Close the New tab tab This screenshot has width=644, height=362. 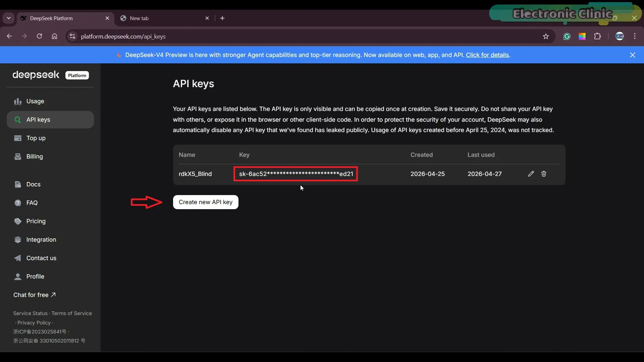click(x=207, y=18)
